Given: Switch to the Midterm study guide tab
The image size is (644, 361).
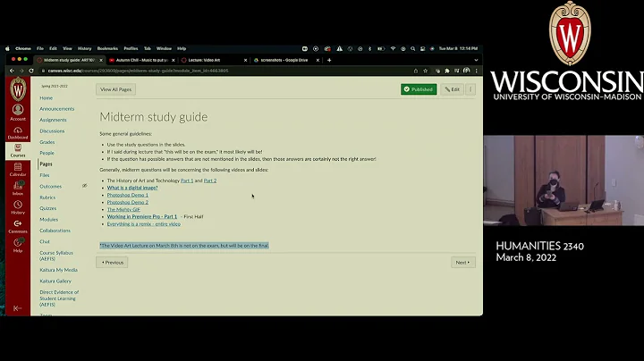Looking at the screenshot, I should pyautogui.click(x=69, y=60).
